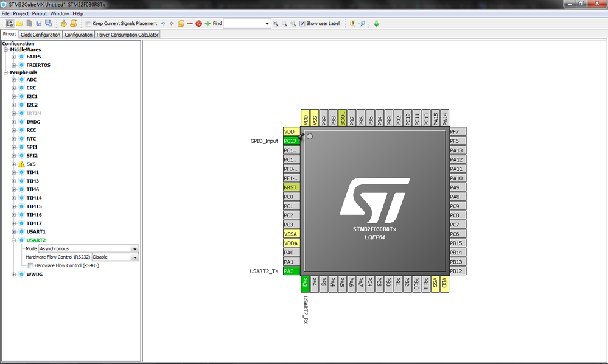The width and height of the screenshot is (608, 364).
Task: Toggle the Show user Label checkbox
Action: click(x=302, y=24)
